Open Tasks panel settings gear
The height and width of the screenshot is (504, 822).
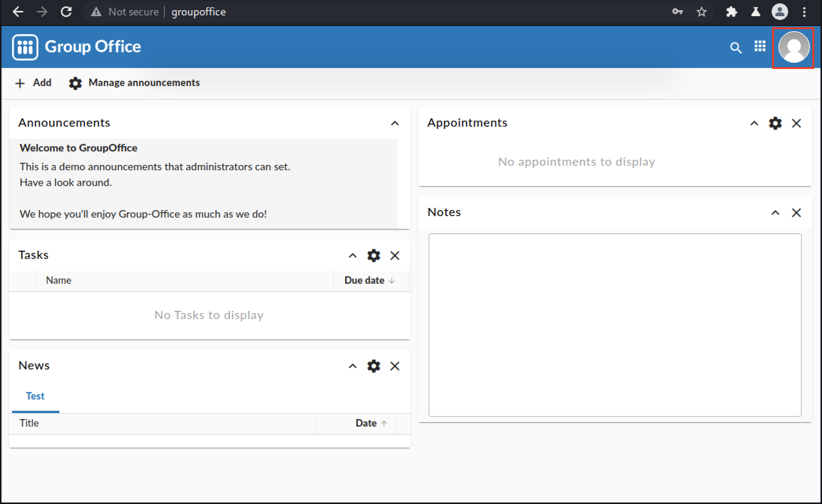(x=373, y=256)
